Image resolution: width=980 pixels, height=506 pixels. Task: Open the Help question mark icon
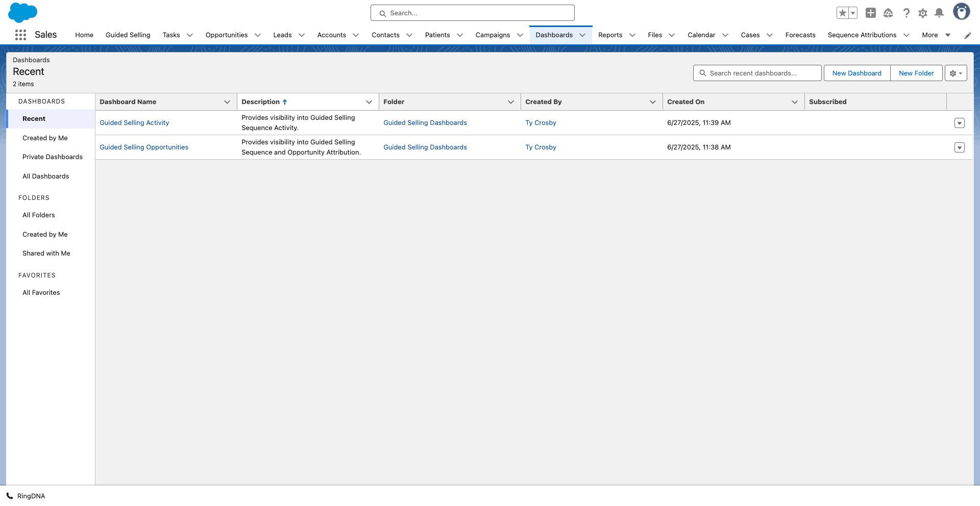tap(906, 13)
